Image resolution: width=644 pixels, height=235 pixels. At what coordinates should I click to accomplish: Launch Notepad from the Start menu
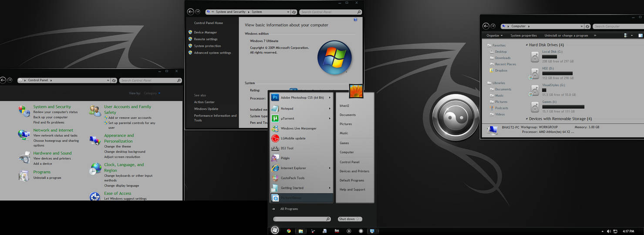(302, 108)
